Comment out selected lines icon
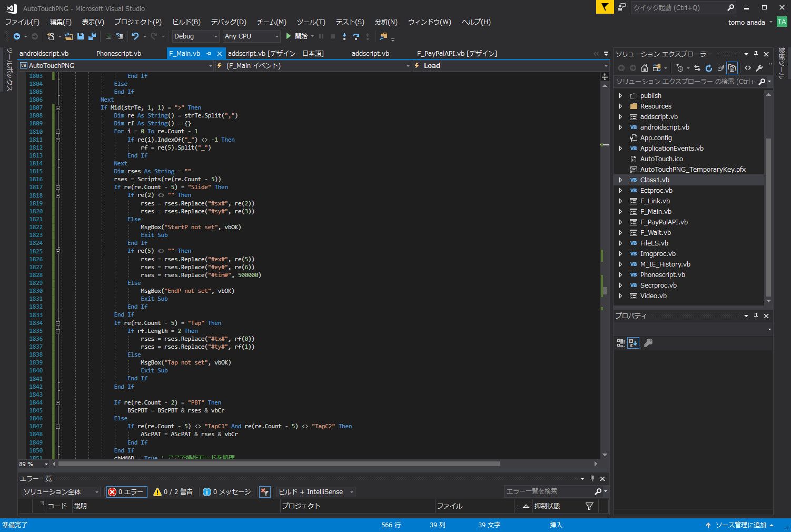This screenshot has height=532, width=791. (x=108, y=36)
